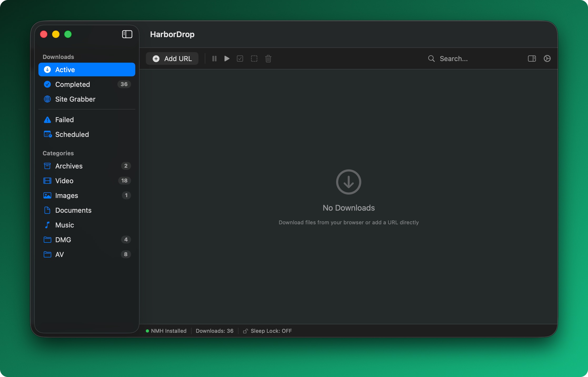Show Failed downloads
The width and height of the screenshot is (588, 377).
click(x=87, y=120)
